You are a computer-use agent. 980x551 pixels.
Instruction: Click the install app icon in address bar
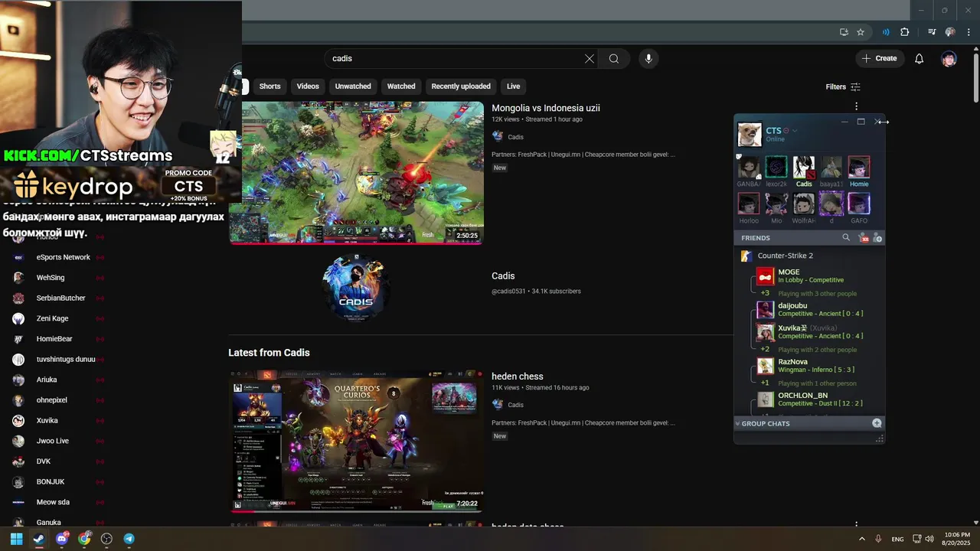pyautogui.click(x=844, y=32)
